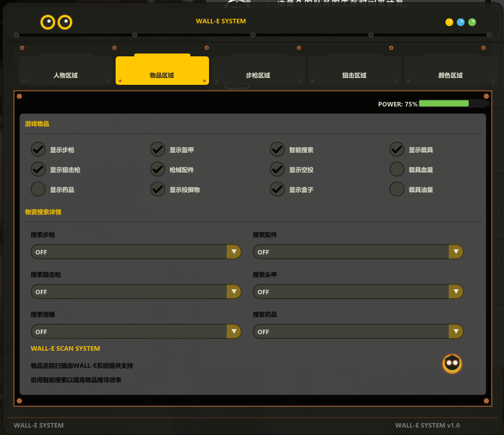Open the 搜索倍镜 dropdown list
The image size is (504, 435).
click(136, 331)
